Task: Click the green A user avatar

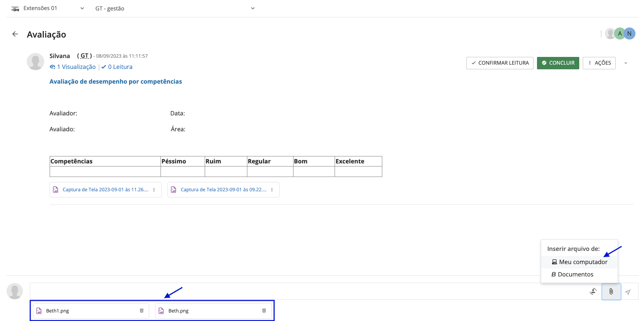Action: [620, 34]
